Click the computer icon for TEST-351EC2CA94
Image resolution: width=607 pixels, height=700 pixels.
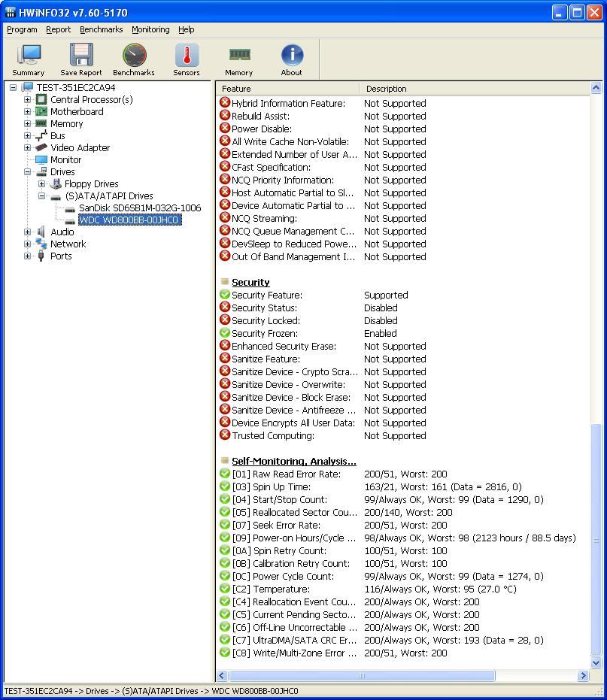pos(27,87)
